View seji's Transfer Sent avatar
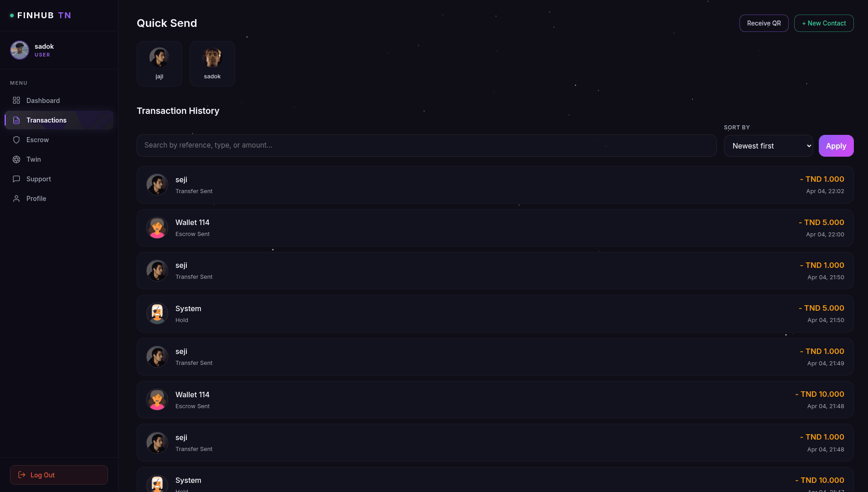The width and height of the screenshot is (868, 492). (x=157, y=184)
